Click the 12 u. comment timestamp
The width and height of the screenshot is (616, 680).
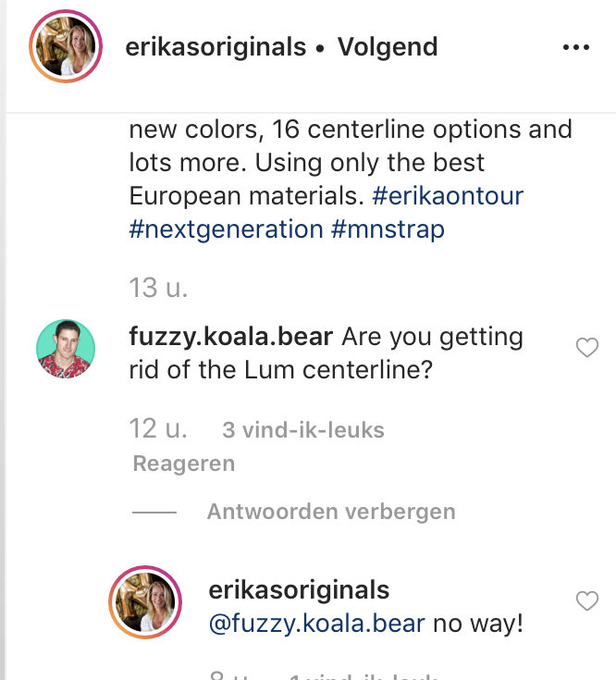point(158,429)
